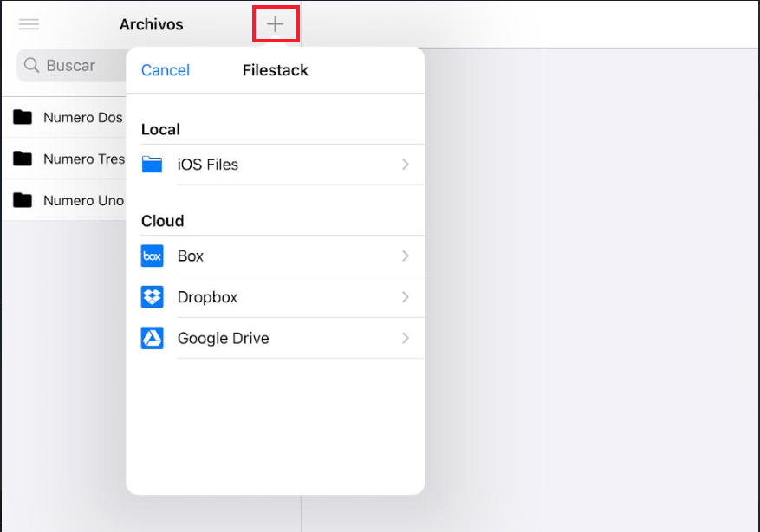Screen dimensions: 760x532
Task: Expand the Dropbox row chevron
Action: 406,297
